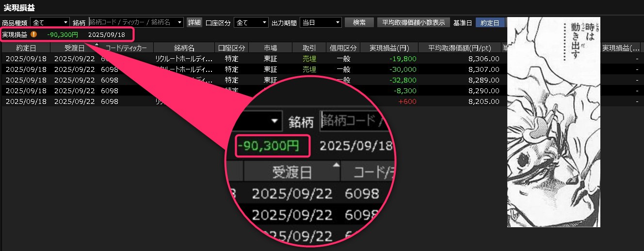Click the 平均取得価額小数表示 button
The height and width of the screenshot is (251, 644).
click(414, 22)
